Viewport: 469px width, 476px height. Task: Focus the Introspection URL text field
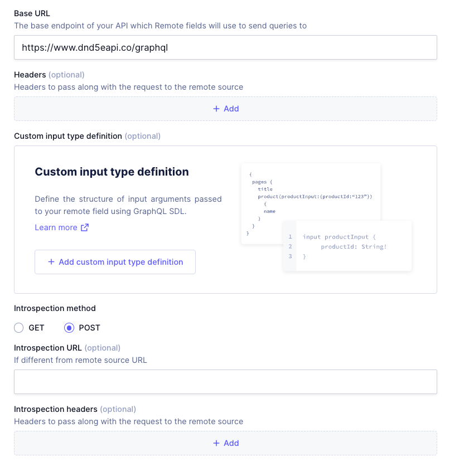click(225, 381)
